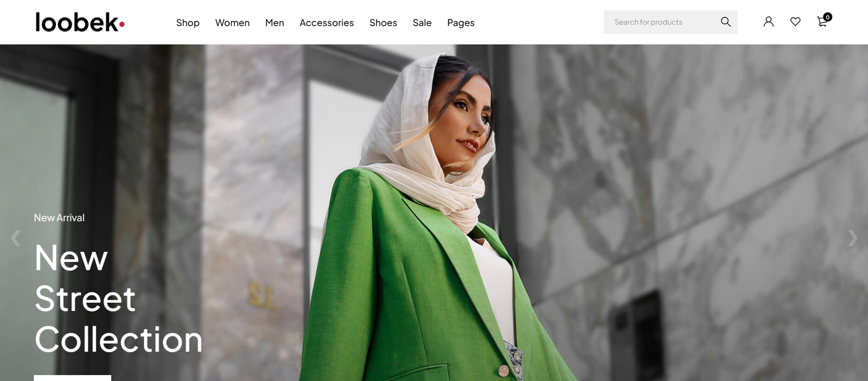
Task: Open the user account icon
Action: click(768, 22)
